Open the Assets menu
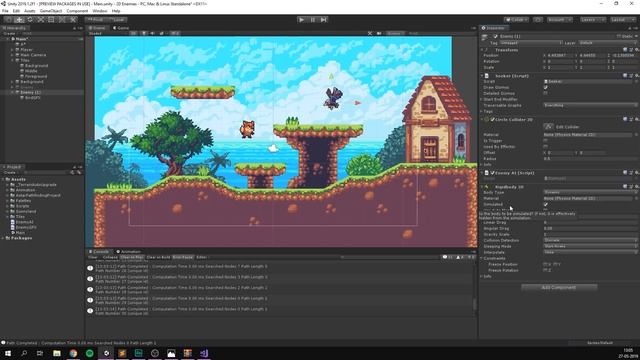The height and width of the screenshot is (360, 640). [29, 11]
